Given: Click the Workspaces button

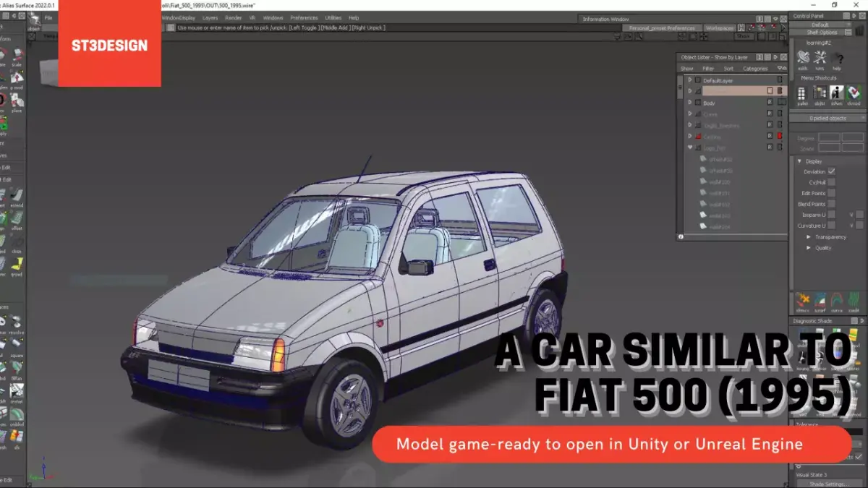Looking at the screenshot, I should pos(720,27).
